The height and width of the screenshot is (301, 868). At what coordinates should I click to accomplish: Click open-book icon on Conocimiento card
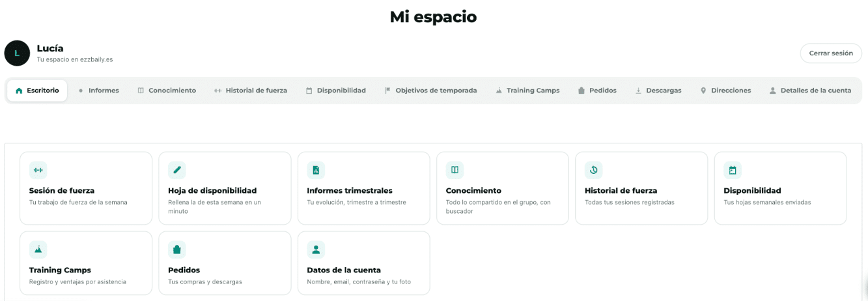[455, 170]
